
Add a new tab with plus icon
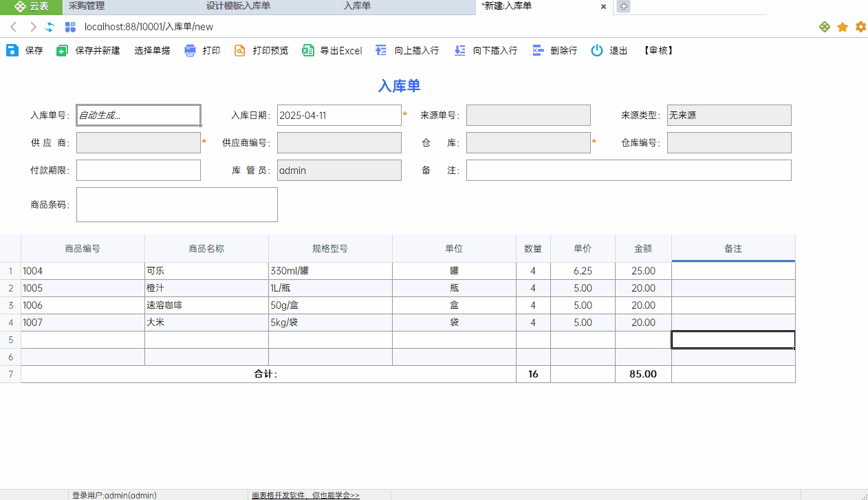click(624, 6)
